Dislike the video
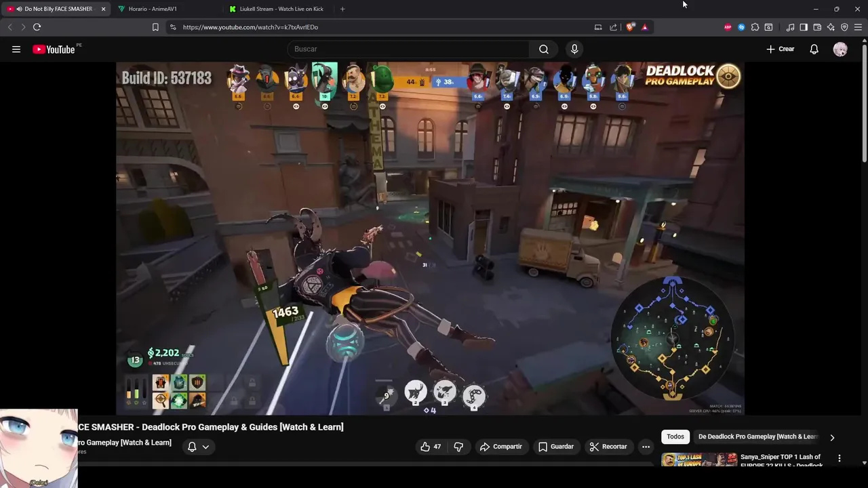 [458, 447]
